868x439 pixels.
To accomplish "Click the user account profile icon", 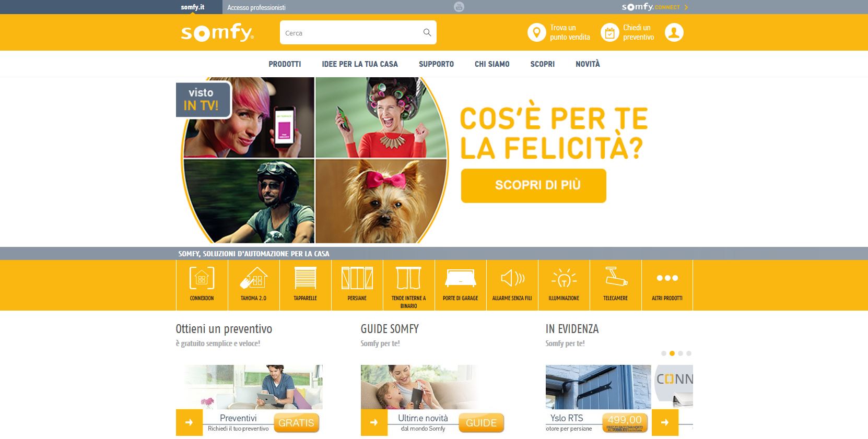I will [674, 32].
